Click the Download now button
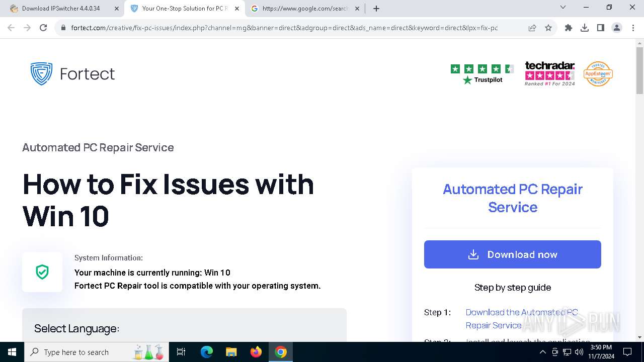 (x=513, y=254)
